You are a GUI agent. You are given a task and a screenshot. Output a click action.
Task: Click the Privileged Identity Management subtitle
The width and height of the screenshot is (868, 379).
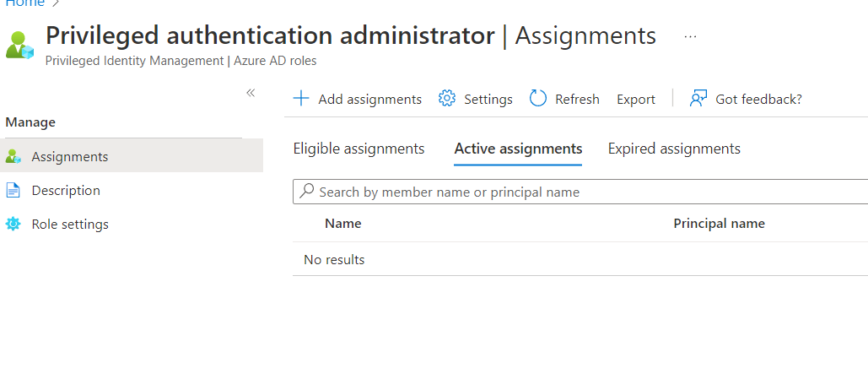point(181,61)
